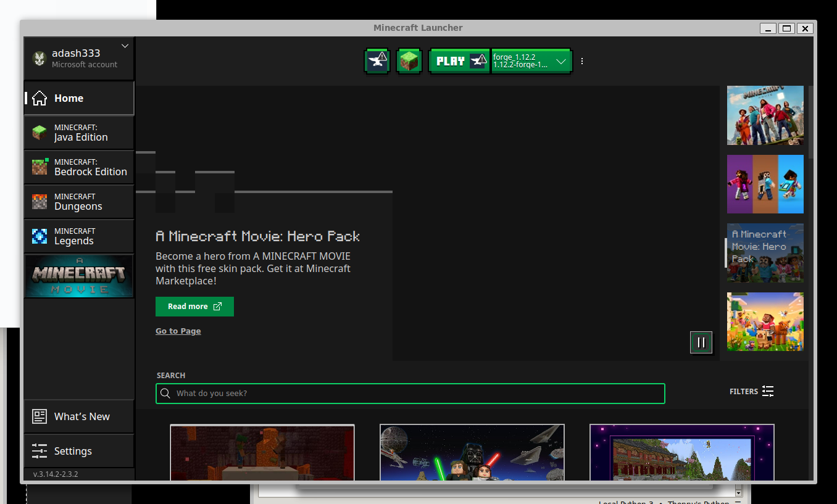This screenshot has width=837, height=504.
Task: Click the Java Edition grass block icon
Action: (40, 133)
